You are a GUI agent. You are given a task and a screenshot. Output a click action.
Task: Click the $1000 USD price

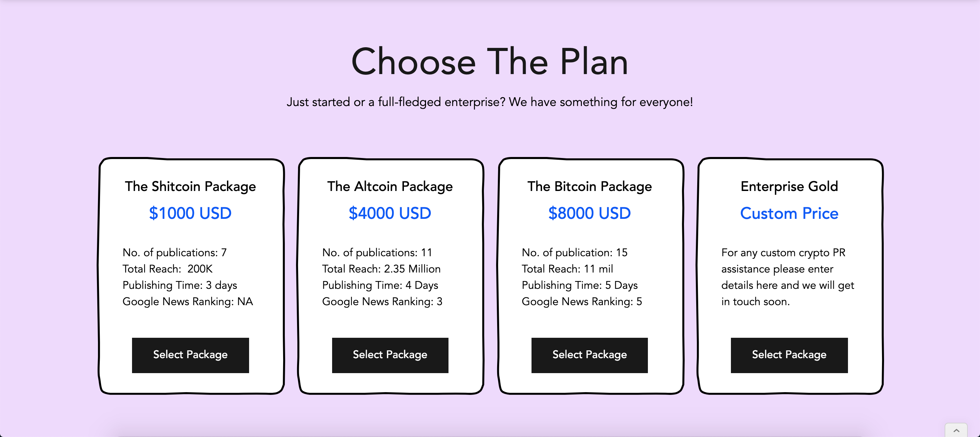click(190, 213)
